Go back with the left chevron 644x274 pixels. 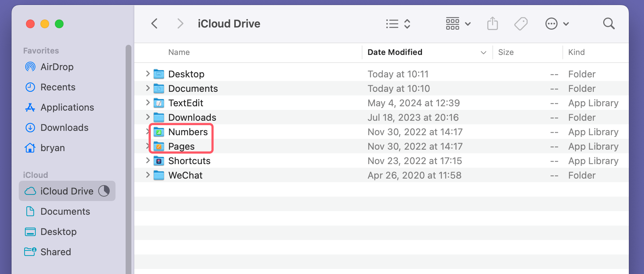tap(155, 24)
